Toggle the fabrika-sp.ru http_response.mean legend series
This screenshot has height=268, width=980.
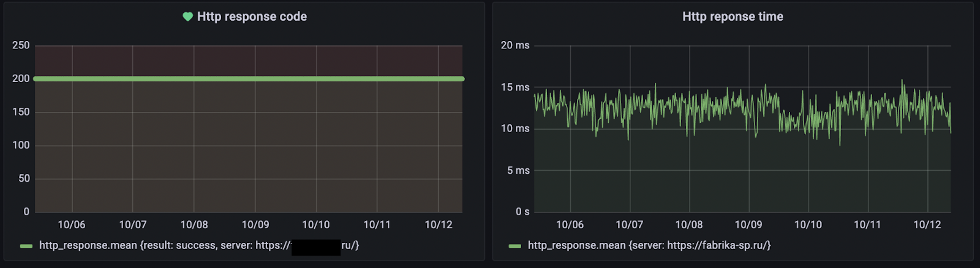tap(649, 245)
